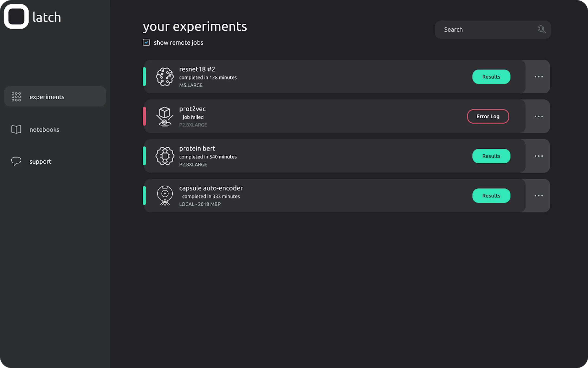Open more options for resnet18 #2
This screenshot has height=368, width=588.
point(538,77)
